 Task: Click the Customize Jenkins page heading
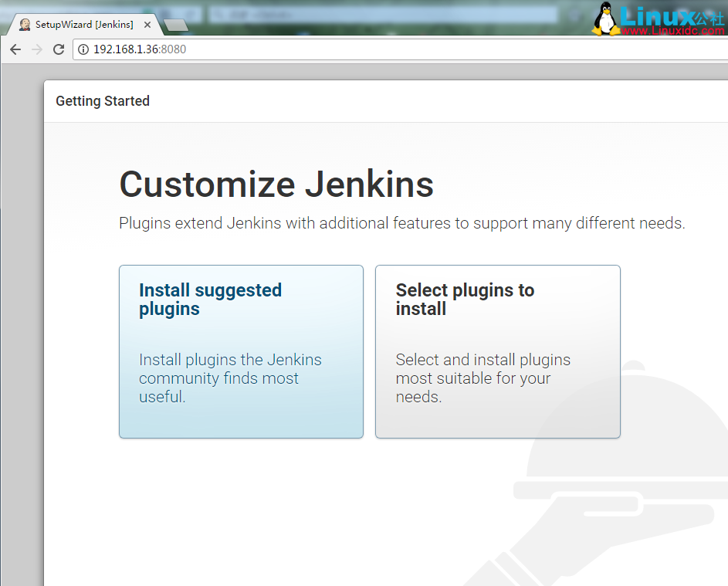[x=276, y=185]
